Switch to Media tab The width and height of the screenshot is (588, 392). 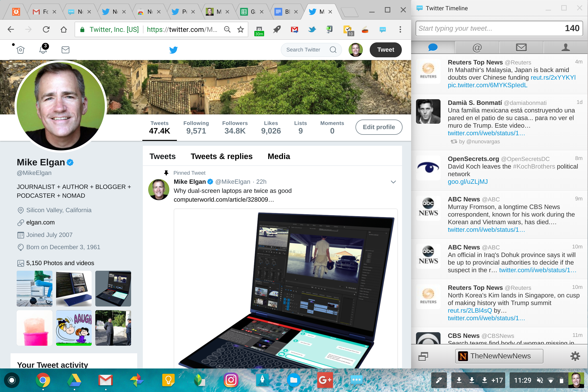coord(279,156)
